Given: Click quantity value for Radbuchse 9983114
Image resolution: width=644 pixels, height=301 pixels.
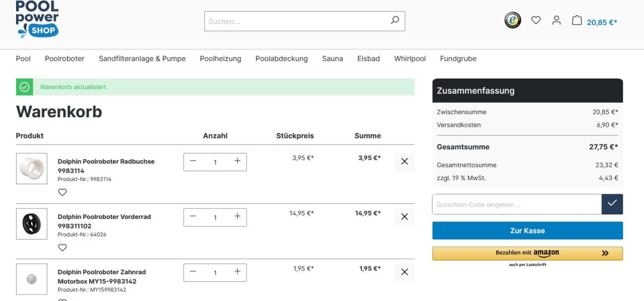Looking at the screenshot, I should (x=215, y=162).
